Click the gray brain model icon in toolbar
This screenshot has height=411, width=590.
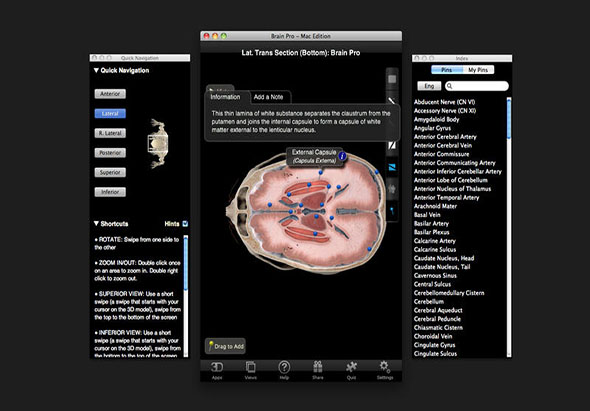pos(392,189)
